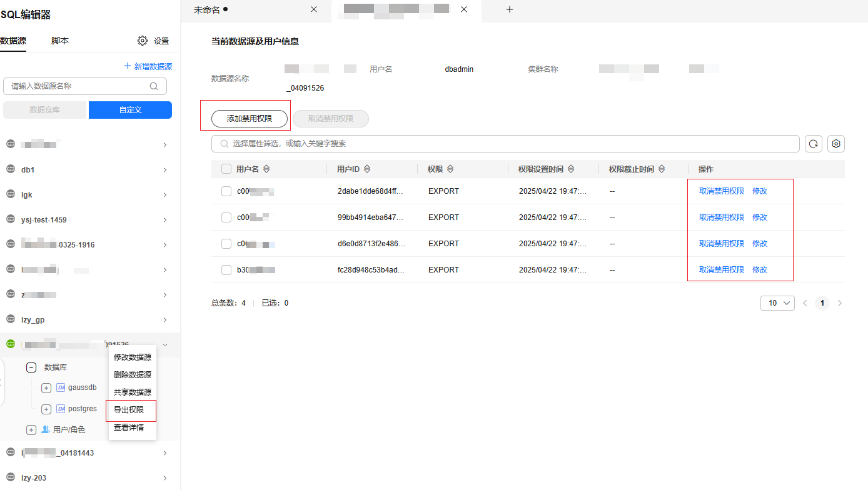
Task: Click search magnifier in data source name field
Action: coord(154,86)
